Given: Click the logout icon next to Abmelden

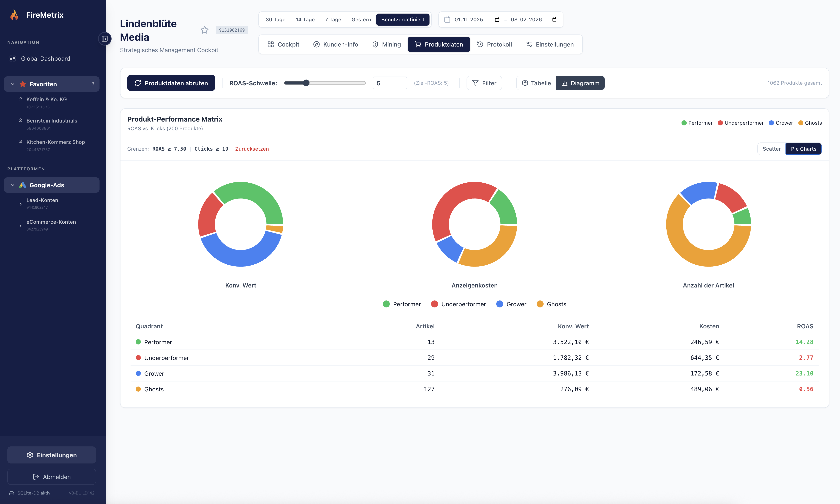Looking at the screenshot, I should click(x=35, y=476).
